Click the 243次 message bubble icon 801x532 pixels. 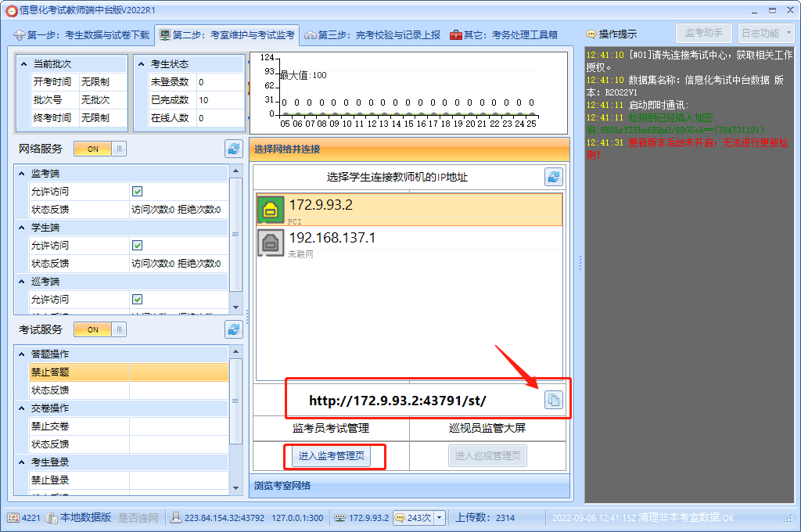tap(399, 518)
